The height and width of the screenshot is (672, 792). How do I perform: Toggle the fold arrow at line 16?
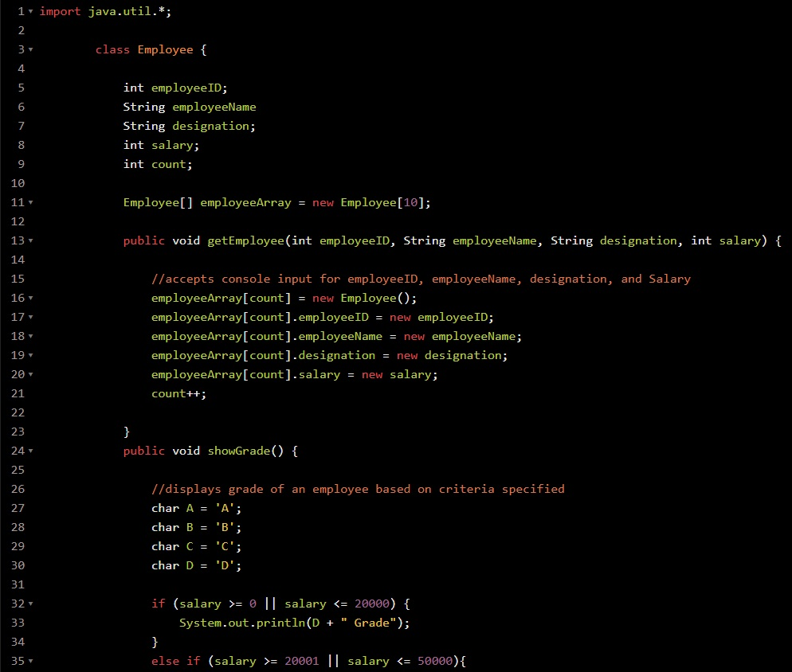31,298
